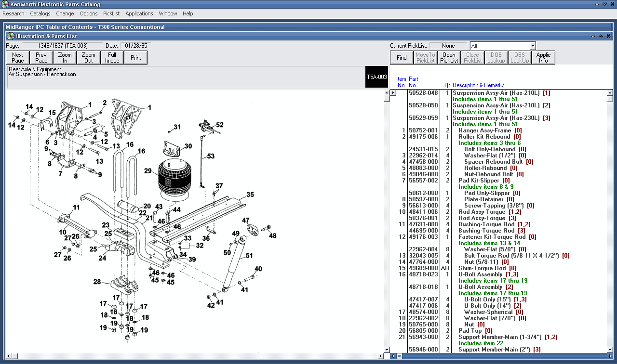Click the Find button
This screenshot has height=364, width=617.
402,58
